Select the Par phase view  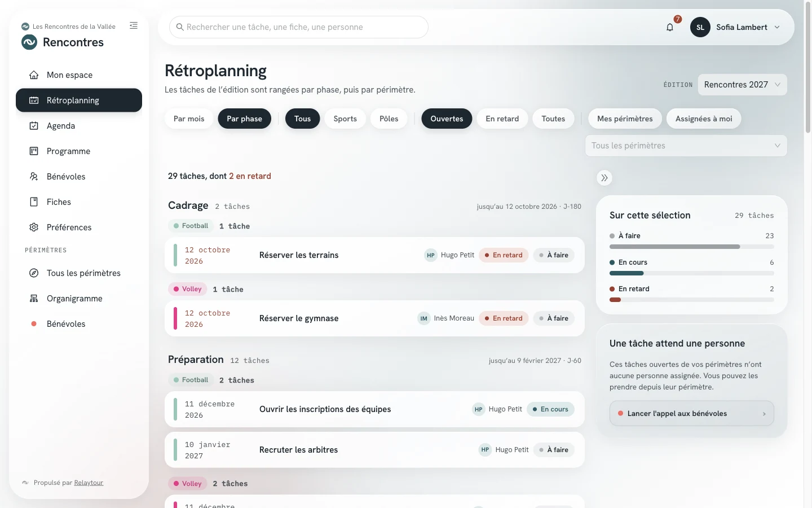pyautogui.click(x=244, y=119)
